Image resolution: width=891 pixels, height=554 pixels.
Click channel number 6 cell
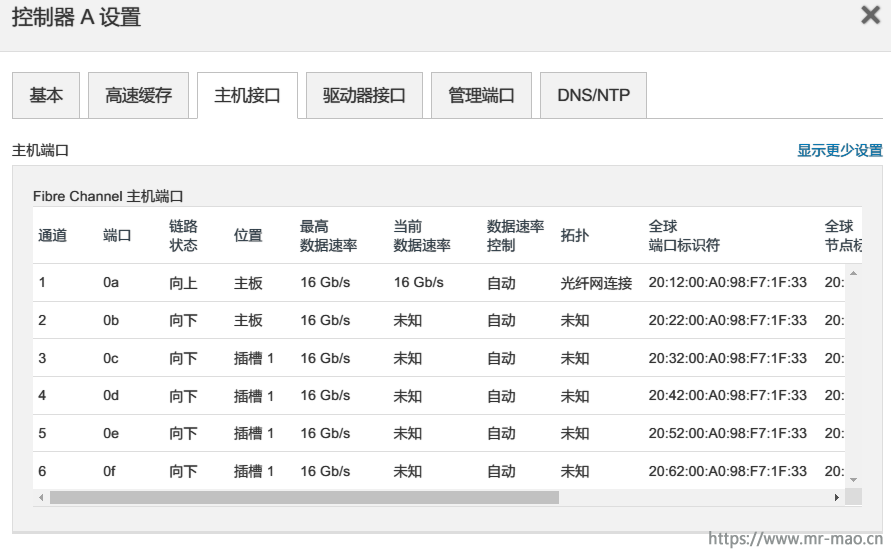tap(42, 471)
